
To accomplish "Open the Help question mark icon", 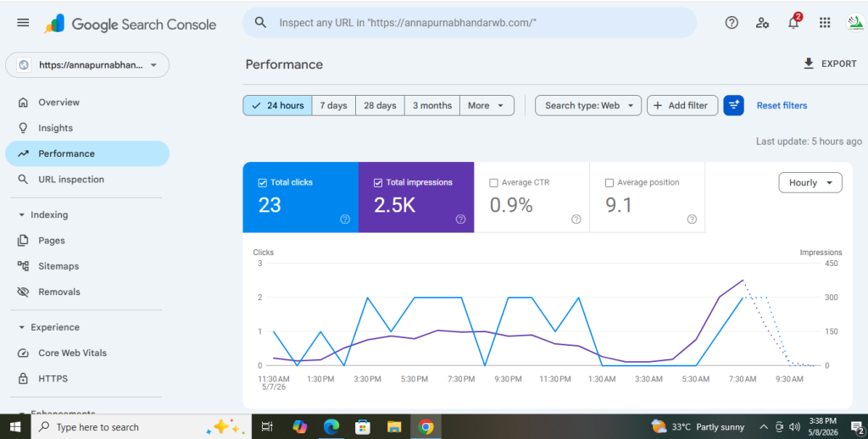I will point(732,23).
